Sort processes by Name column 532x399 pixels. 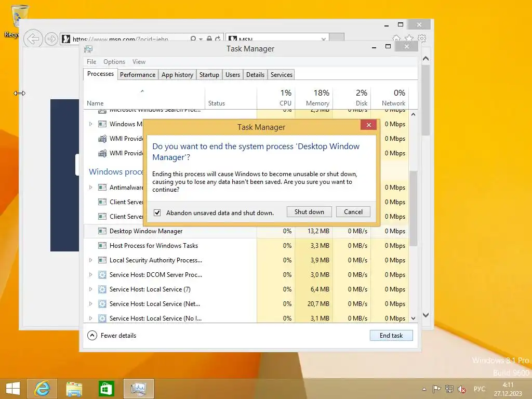pos(144,98)
